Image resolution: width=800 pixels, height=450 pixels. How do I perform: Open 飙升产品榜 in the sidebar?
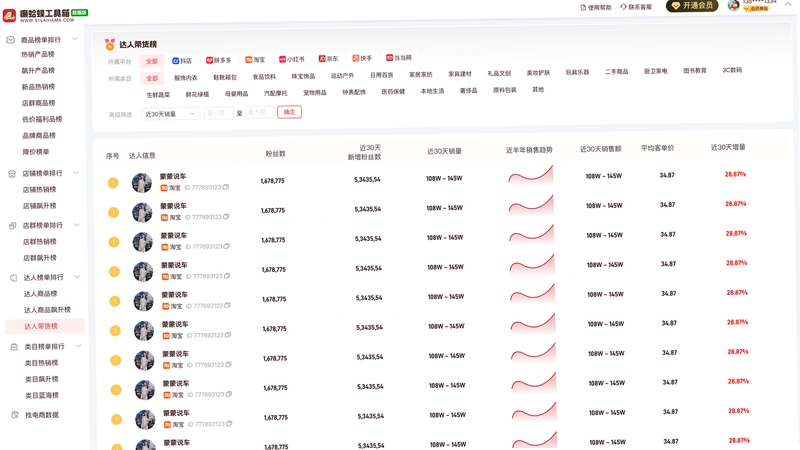click(38, 71)
